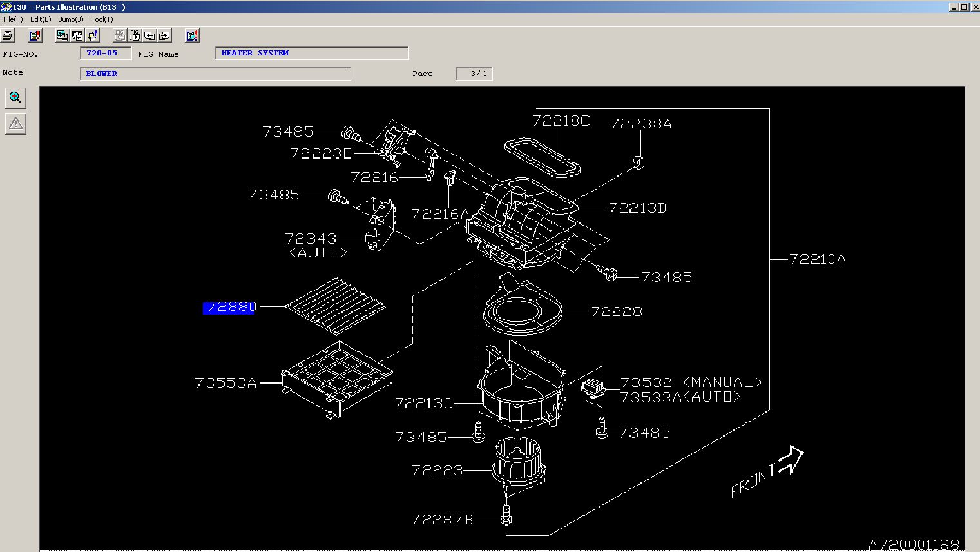Viewport: 980px width, 552px height.
Task: Open the Tool(T) menu
Action: point(102,19)
